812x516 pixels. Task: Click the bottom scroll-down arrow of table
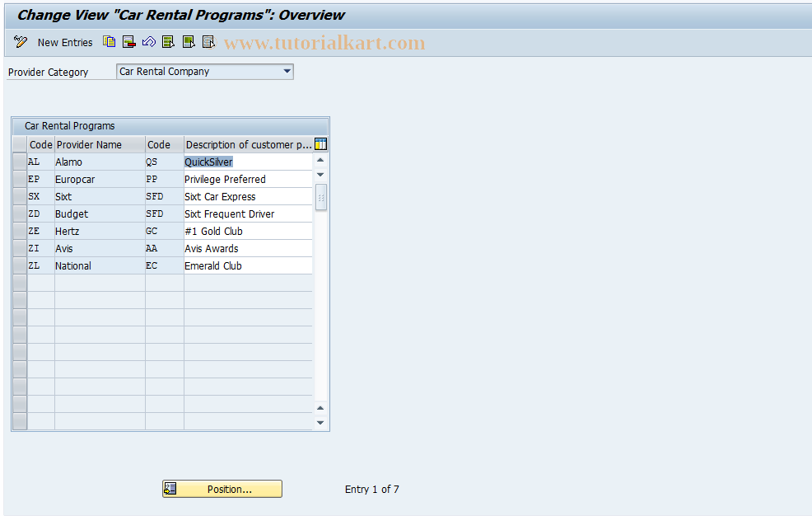coord(320,423)
